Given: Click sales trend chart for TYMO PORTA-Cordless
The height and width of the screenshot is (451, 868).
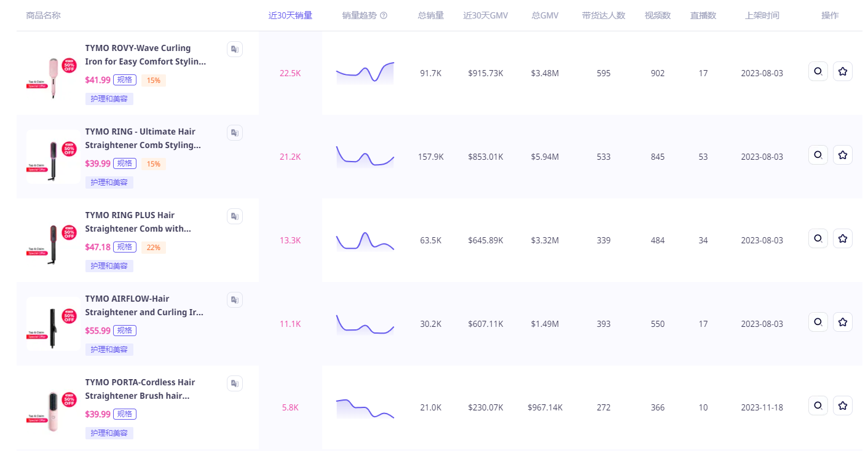Looking at the screenshot, I should click(365, 409).
